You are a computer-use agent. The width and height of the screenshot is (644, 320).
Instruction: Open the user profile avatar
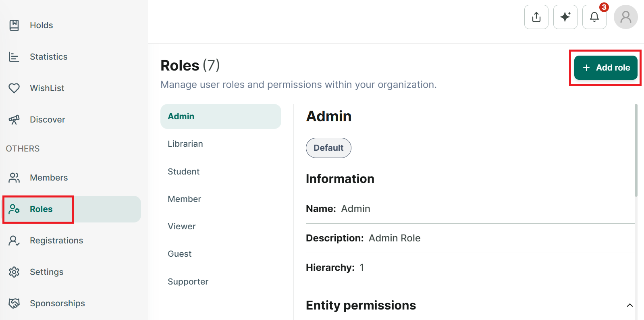625,17
